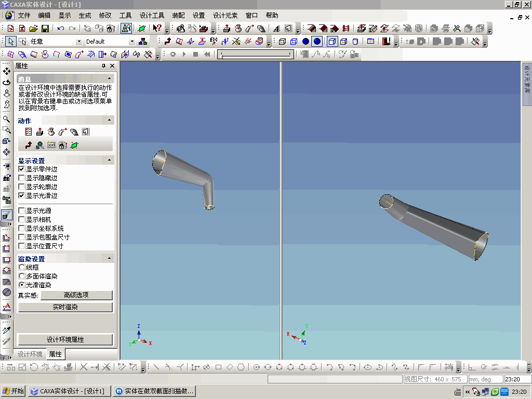Screen dimensions: 532x399
Task: Click the x=1 parameter icon in Actions
Action: 51,145
